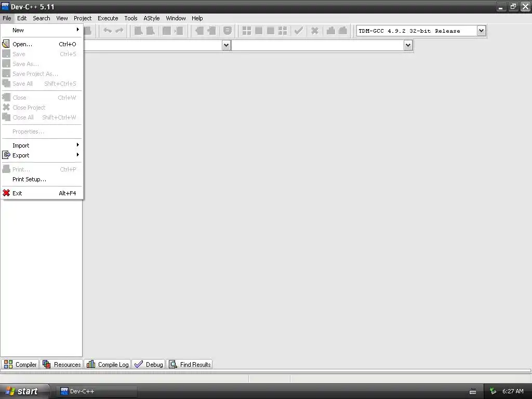Select Save All in the File menu

click(42, 84)
